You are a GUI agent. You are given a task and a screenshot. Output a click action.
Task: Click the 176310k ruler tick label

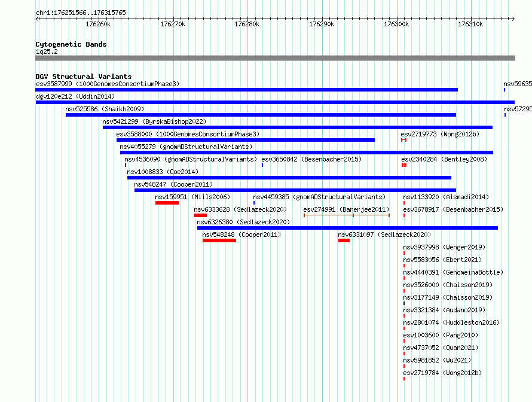[x=470, y=24]
